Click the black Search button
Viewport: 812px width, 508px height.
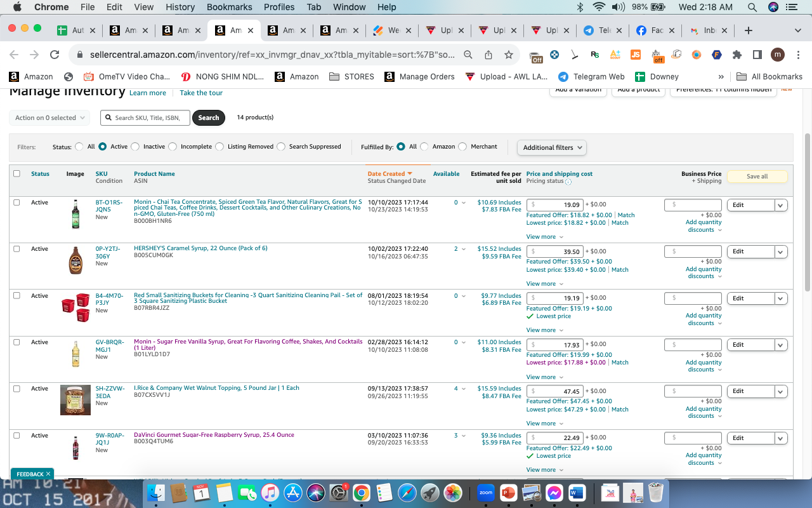pos(209,117)
